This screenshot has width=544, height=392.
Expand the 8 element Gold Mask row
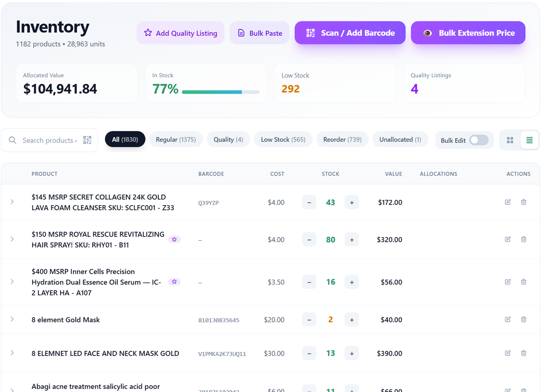pyautogui.click(x=12, y=319)
